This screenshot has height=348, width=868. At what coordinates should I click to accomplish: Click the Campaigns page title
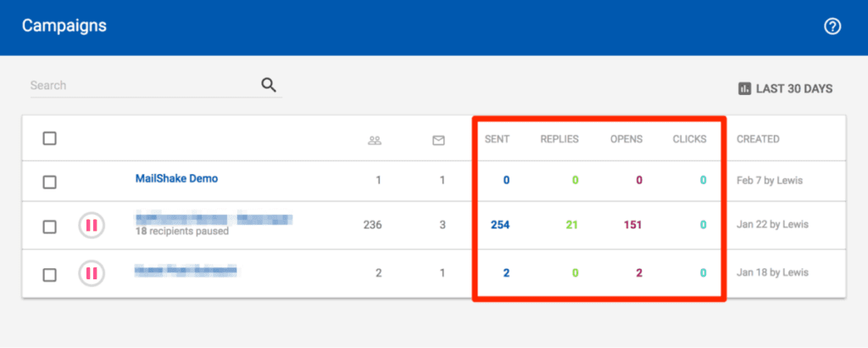(x=64, y=25)
